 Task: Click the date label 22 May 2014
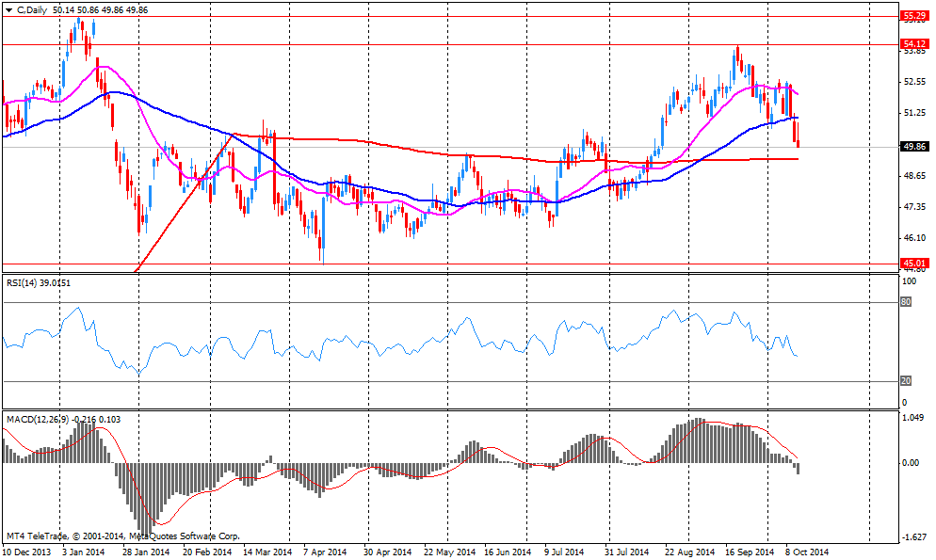click(449, 552)
